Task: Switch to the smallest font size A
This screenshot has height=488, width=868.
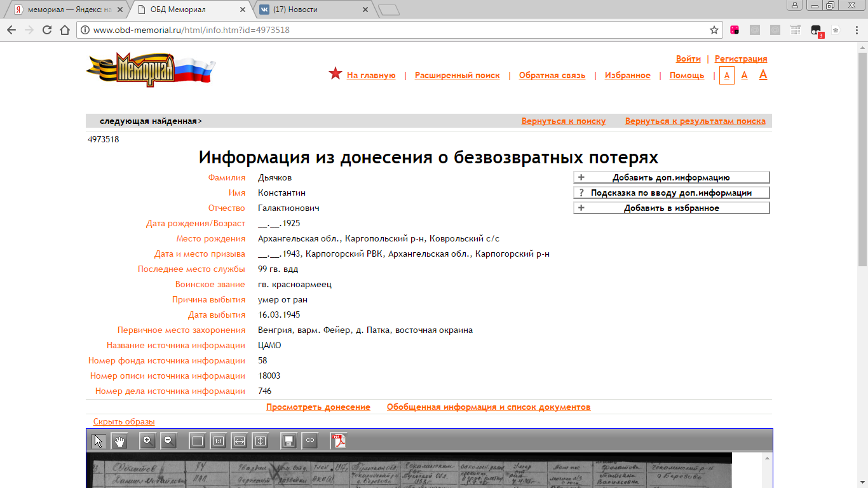Action: click(x=727, y=75)
